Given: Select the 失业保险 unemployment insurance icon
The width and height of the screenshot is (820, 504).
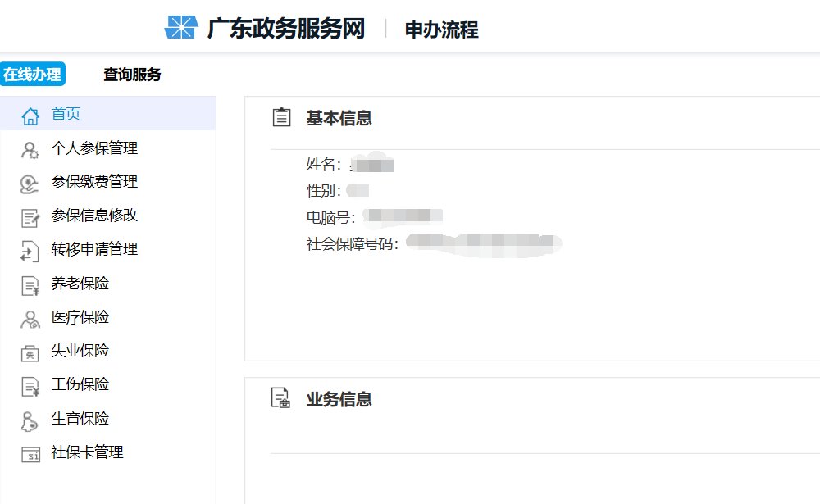Looking at the screenshot, I should click(x=30, y=351).
